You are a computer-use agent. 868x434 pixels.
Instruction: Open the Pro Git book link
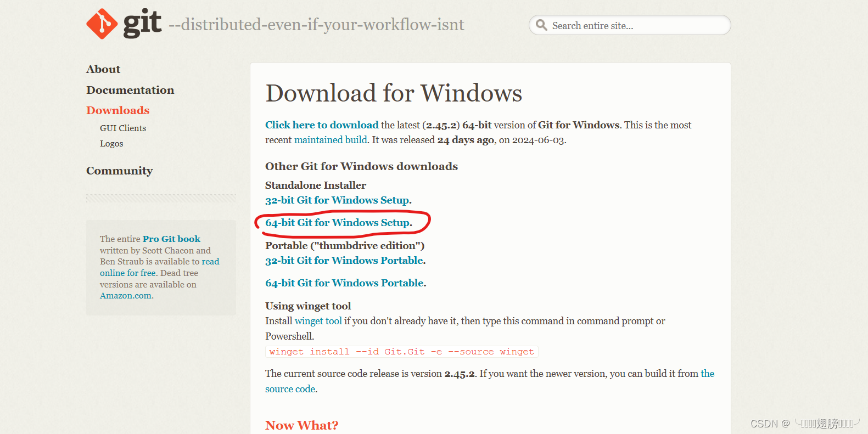pyautogui.click(x=171, y=239)
